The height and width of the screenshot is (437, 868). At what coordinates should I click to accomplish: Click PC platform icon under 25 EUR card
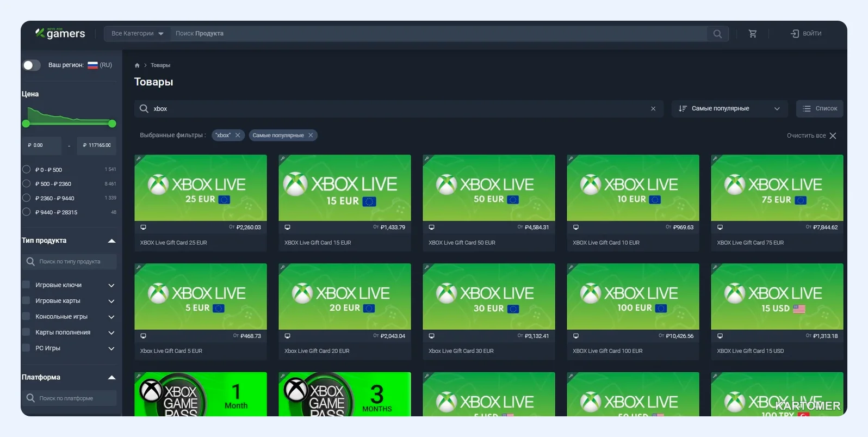click(x=143, y=227)
